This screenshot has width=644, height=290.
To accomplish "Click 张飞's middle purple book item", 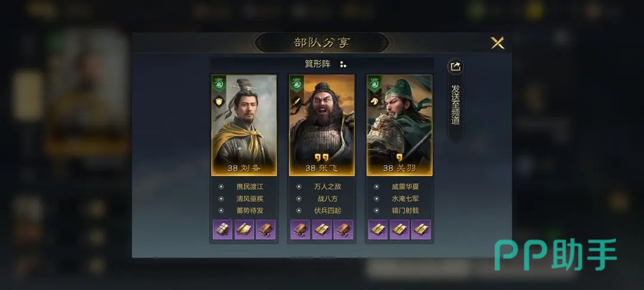I will click(x=322, y=230).
